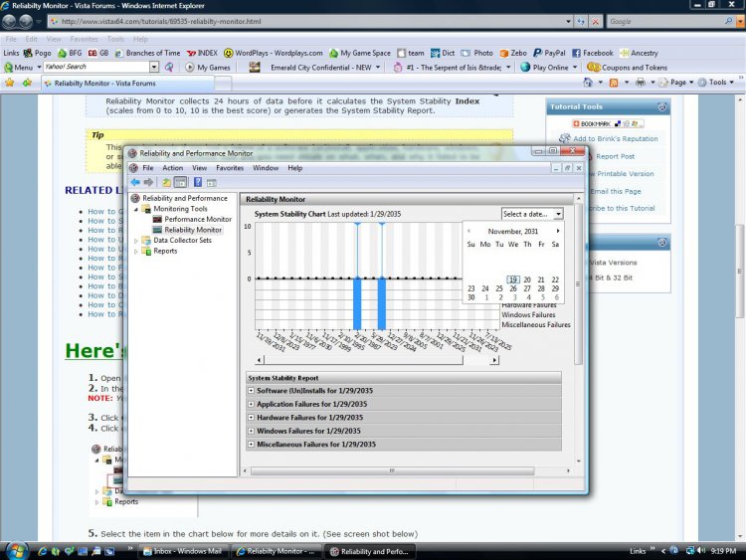Open Help menu in Reliability Monitor window
The image size is (746, 560).
295,168
